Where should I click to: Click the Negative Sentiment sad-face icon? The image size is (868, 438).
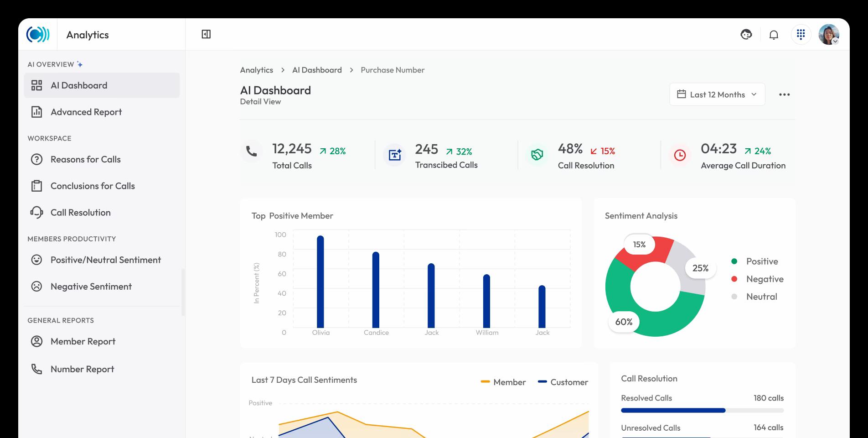pos(36,286)
